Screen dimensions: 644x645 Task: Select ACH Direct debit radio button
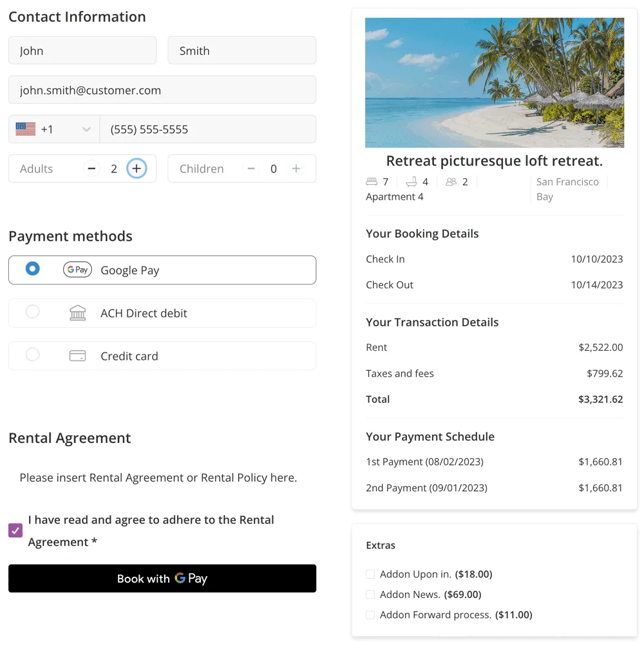point(32,312)
